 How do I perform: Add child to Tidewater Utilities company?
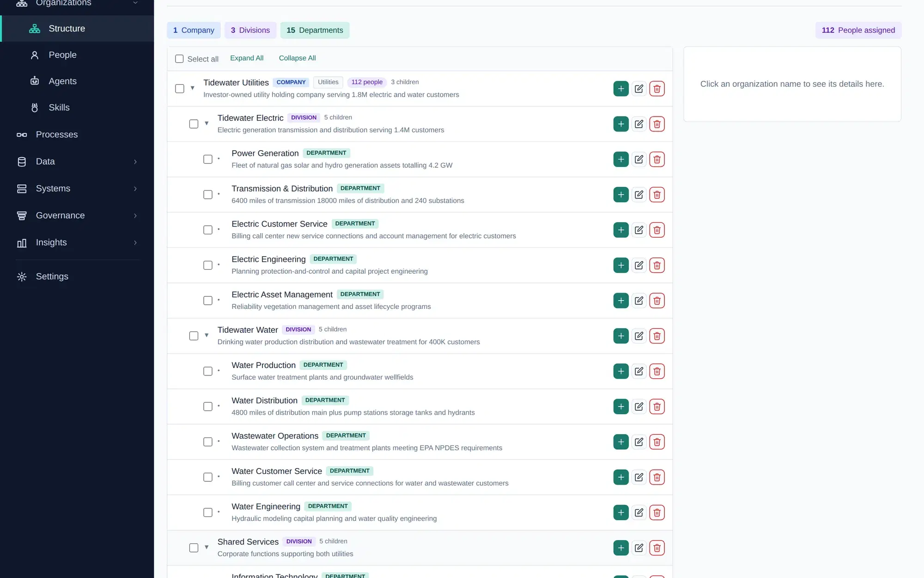[x=621, y=89]
